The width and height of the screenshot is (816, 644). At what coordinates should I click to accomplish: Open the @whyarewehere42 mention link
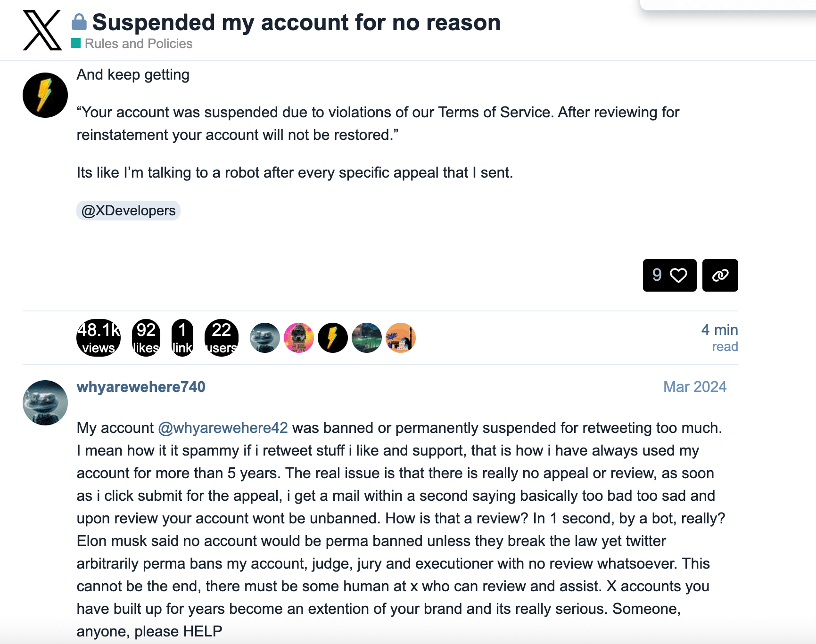coord(223,428)
